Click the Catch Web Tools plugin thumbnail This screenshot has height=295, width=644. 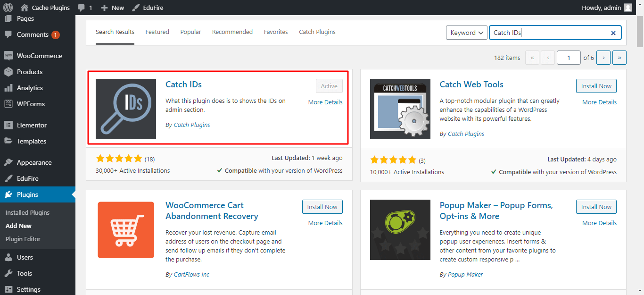(400, 109)
